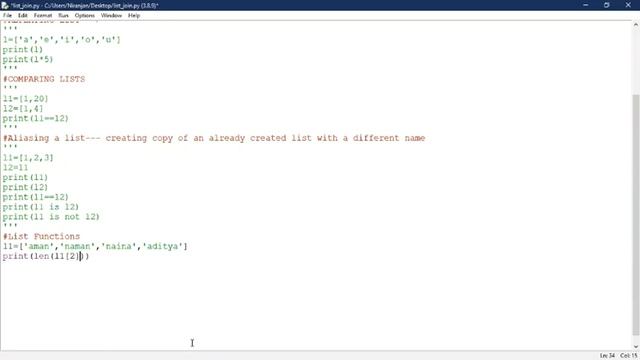The width and height of the screenshot is (640, 360).
Task: Restore down the IDLE editor window
Action: tap(607, 5)
